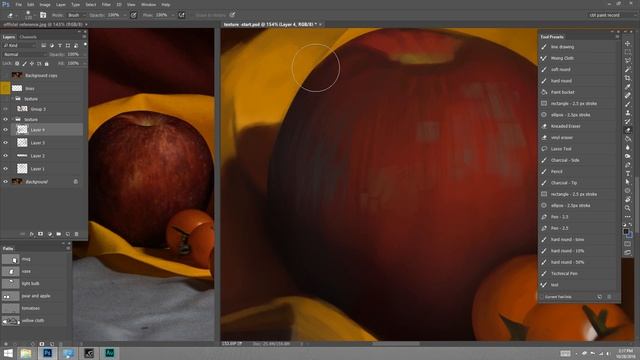The image size is (640, 360).
Task: Click the Add layer style fx icon
Action: (31, 234)
